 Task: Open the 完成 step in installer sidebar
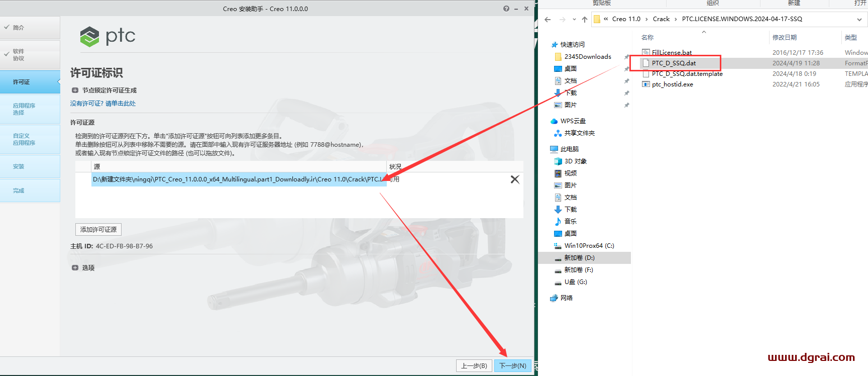(x=30, y=191)
